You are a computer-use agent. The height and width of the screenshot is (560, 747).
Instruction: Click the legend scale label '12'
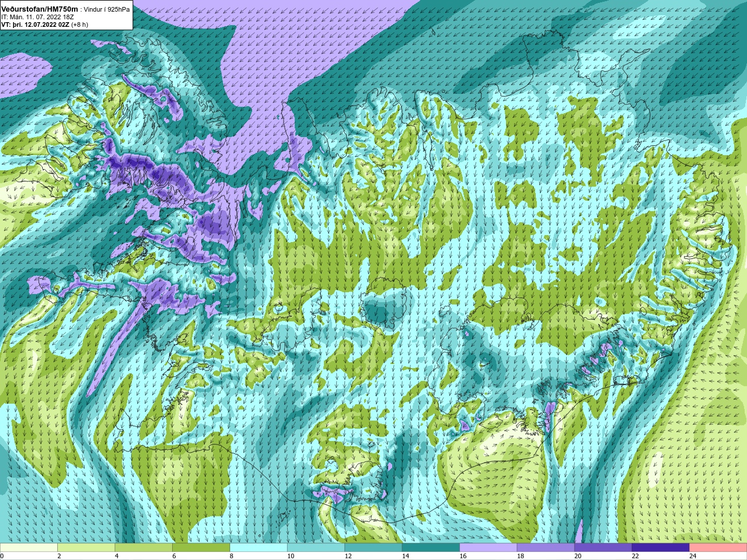(x=348, y=556)
